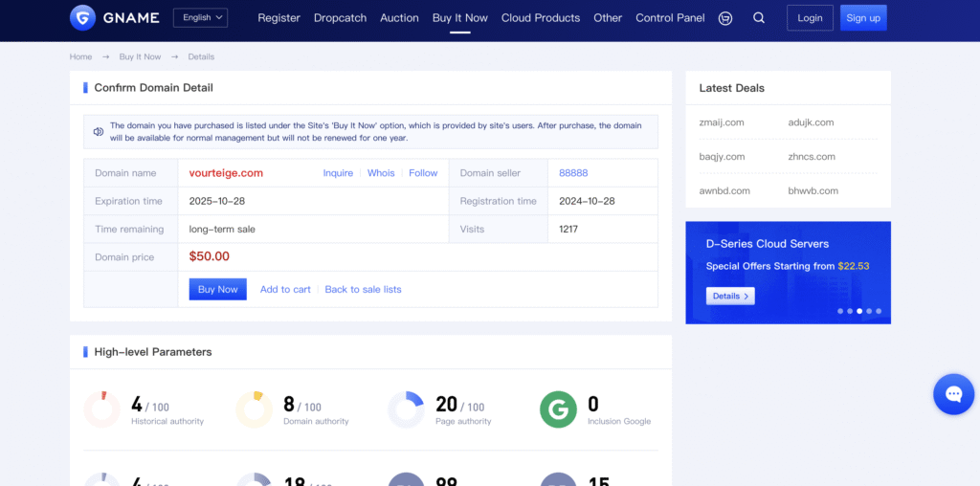Click the Details button on cloud banner
The width and height of the screenshot is (980, 486).
(x=730, y=297)
